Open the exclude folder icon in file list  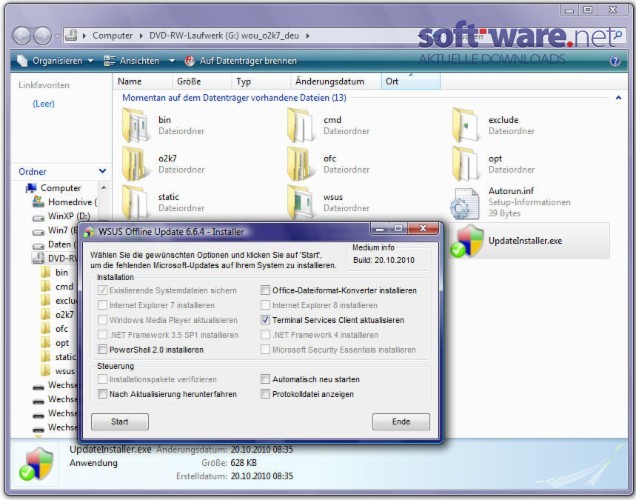coord(465,125)
